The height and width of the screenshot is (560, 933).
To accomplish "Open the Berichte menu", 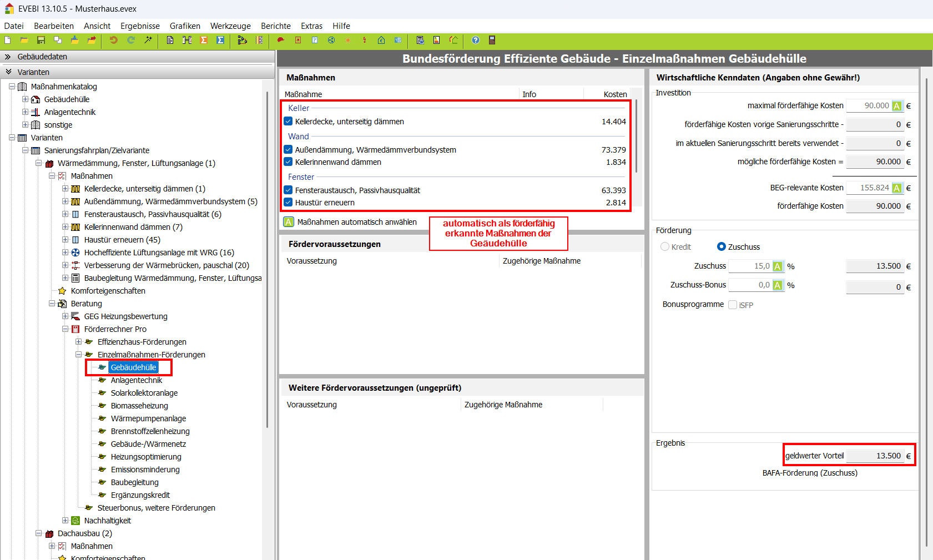I will point(275,26).
